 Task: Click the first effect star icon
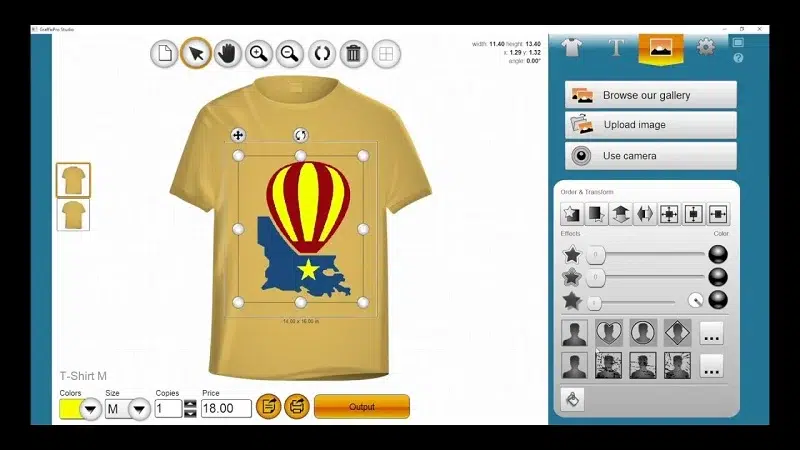tap(572, 254)
